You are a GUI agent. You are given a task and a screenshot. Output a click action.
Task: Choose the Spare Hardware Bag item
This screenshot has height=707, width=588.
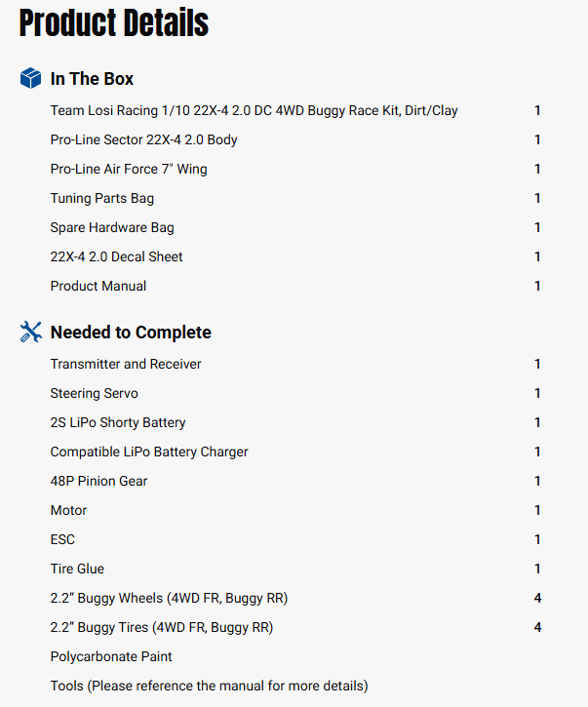(112, 227)
